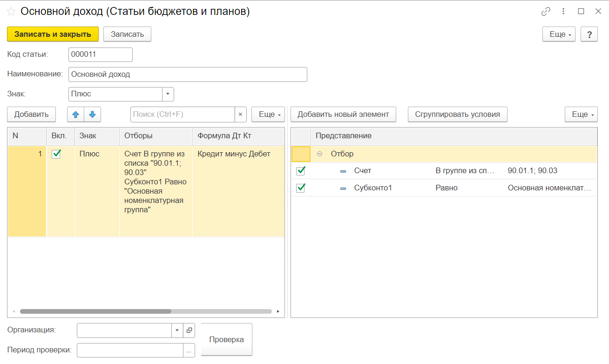Select row number 1 cell
This screenshot has height=364, width=609.
coord(27,191)
